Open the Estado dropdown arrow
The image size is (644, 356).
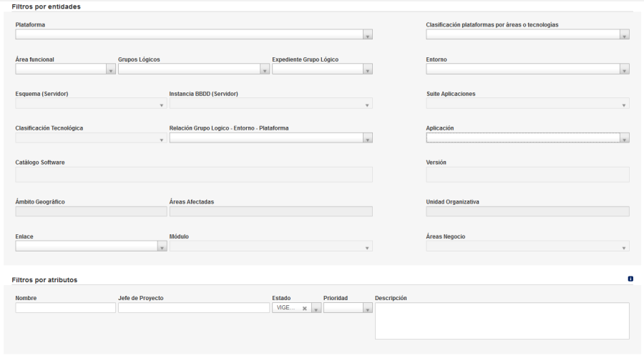pyautogui.click(x=316, y=308)
